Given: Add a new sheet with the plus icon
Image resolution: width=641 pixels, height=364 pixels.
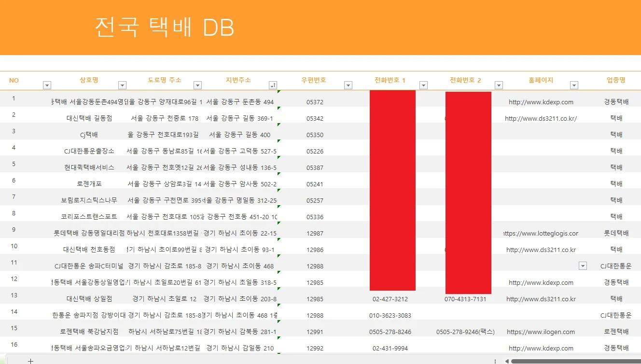Looking at the screenshot, I should [30, 361].
